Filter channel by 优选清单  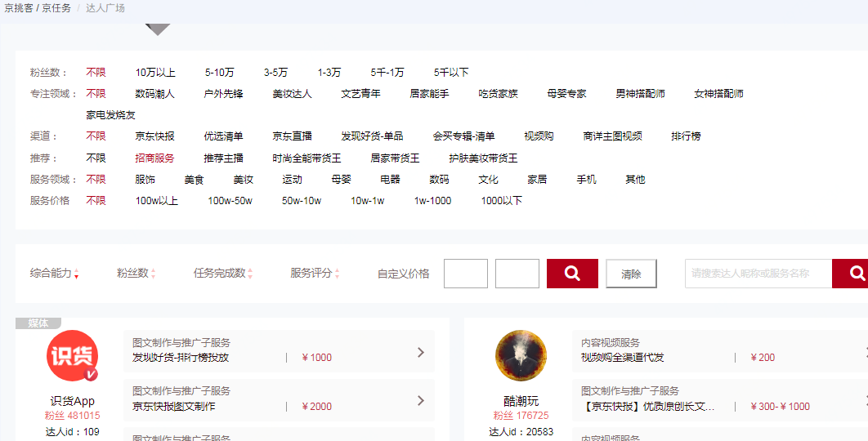224,136
